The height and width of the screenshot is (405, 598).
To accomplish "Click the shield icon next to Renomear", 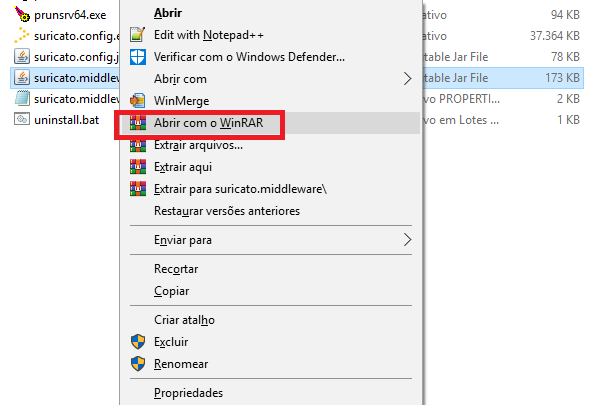I will click(x=138, y=364).
